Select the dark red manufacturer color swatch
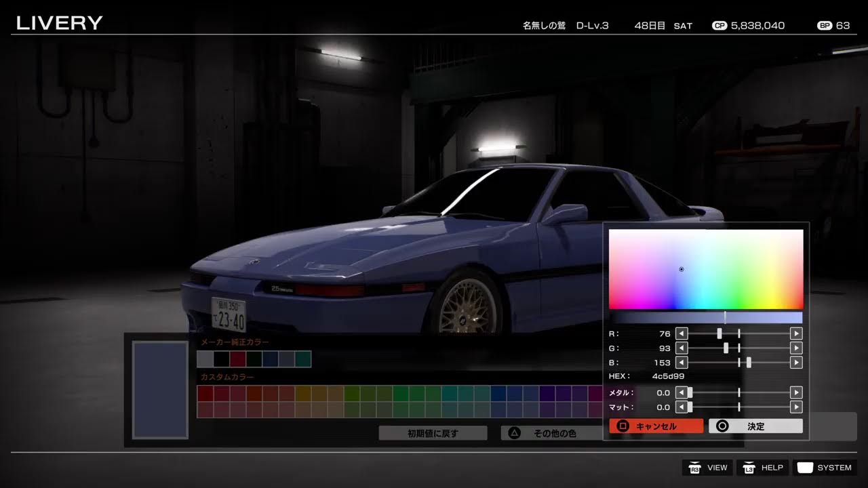 coord(237,359)
